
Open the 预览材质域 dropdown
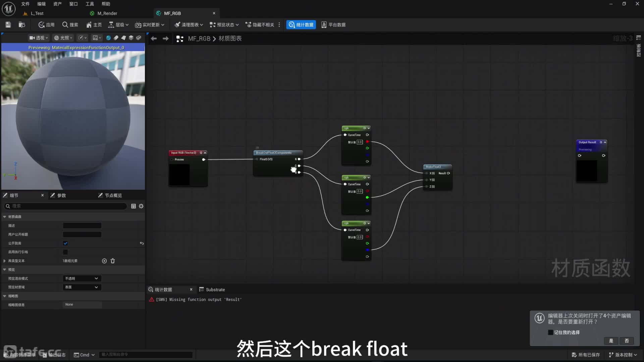pyautogui.click(x=82, y=287)
